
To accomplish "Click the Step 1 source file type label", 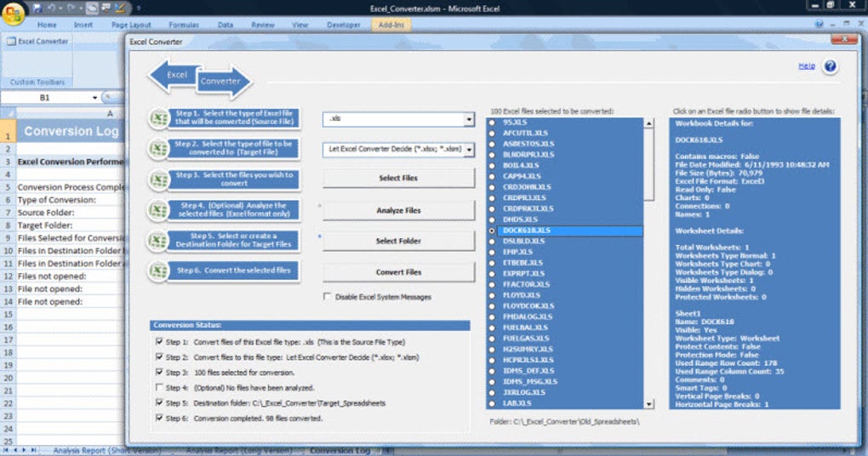I will (234, 117).
